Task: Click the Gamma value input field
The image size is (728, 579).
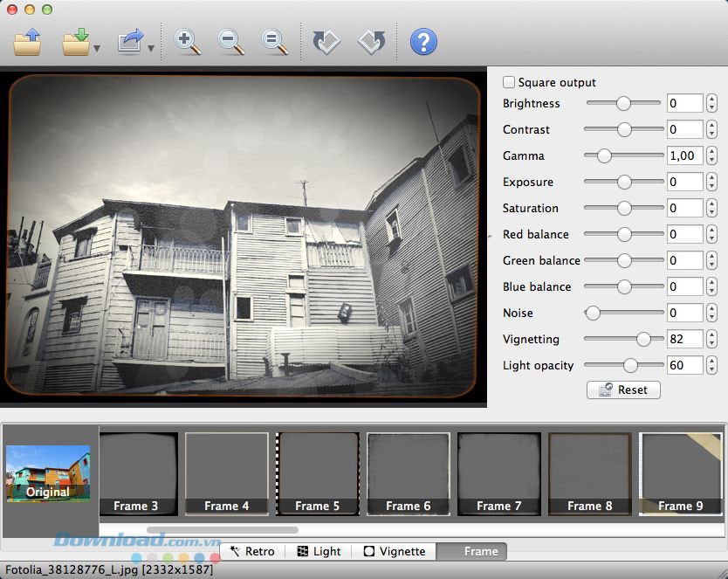Action: [684, 156]
